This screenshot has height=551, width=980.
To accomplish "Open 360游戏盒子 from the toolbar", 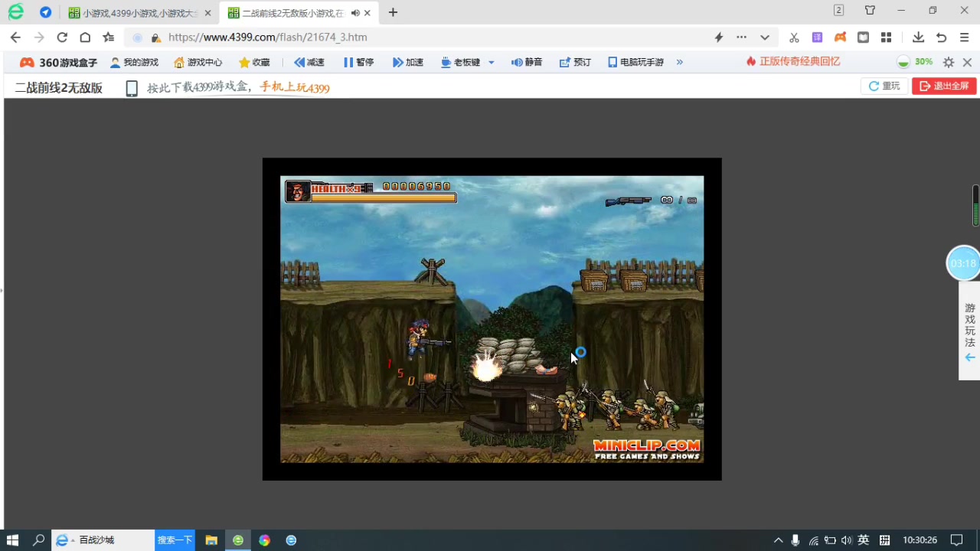I will pyautogui.click(x=58, y=63).
